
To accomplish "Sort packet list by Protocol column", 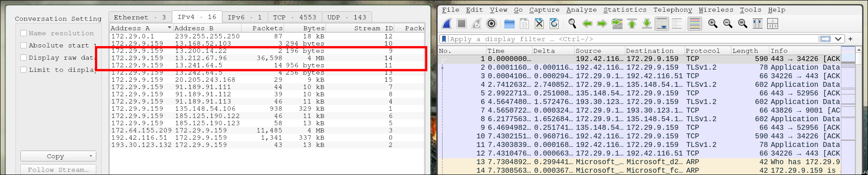I will (x=708, y=51).
